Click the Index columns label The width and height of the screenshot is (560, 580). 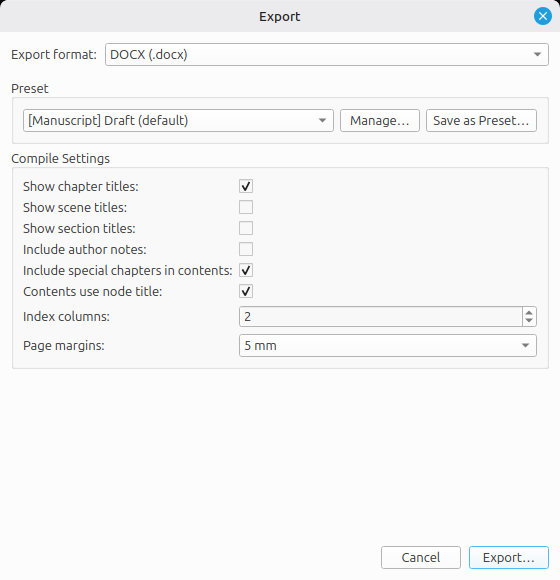(x=66, y=317)
